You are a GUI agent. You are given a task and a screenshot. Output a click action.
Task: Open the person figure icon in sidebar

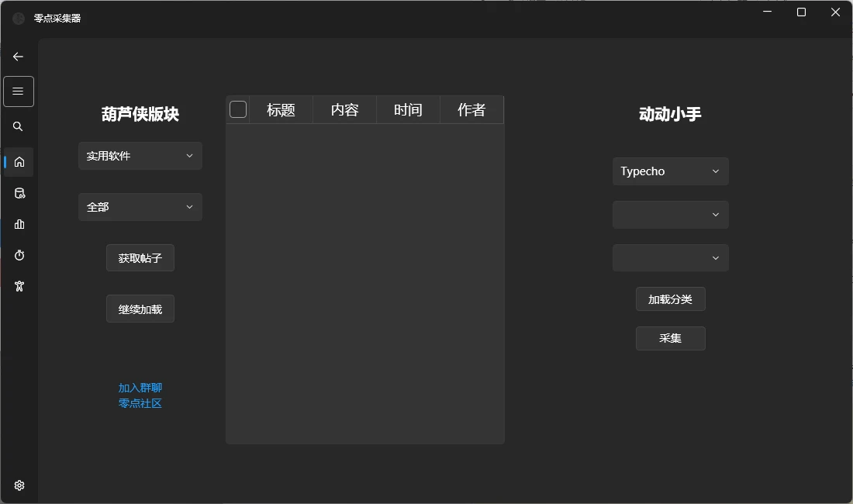pyautogui.click(x=19, y=286)
